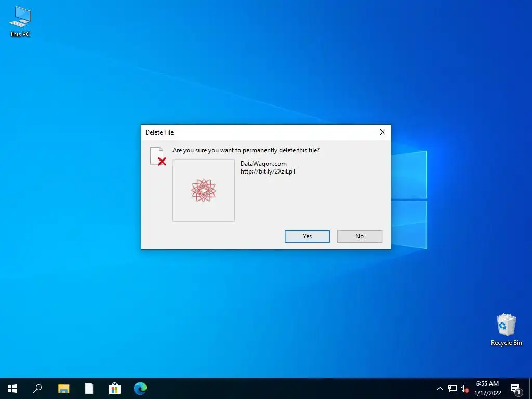
Task: Select the This PC desktop icon
Action: [x=20, y=21]
